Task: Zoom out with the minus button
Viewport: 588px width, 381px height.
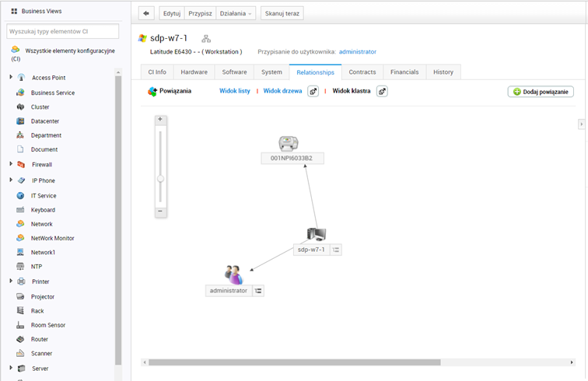Action: (x=160, y=211)
